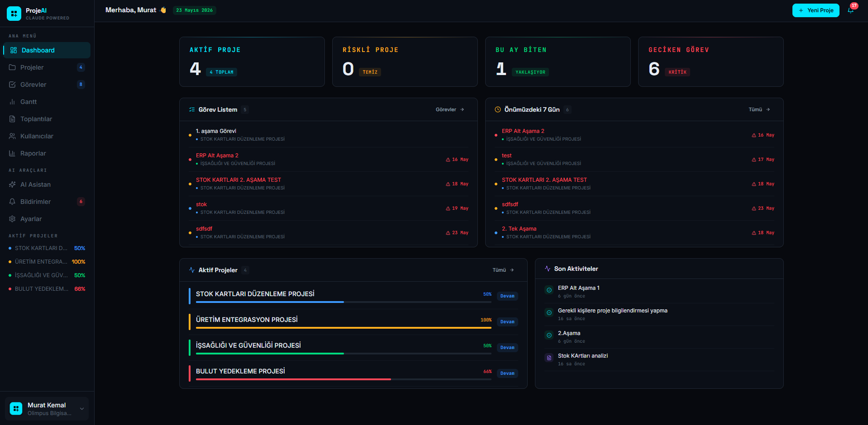Viewport: 868px width, 425px height.
Task: Click check icon beside Gerekli kişilere activity
Action: click(549, 313)
